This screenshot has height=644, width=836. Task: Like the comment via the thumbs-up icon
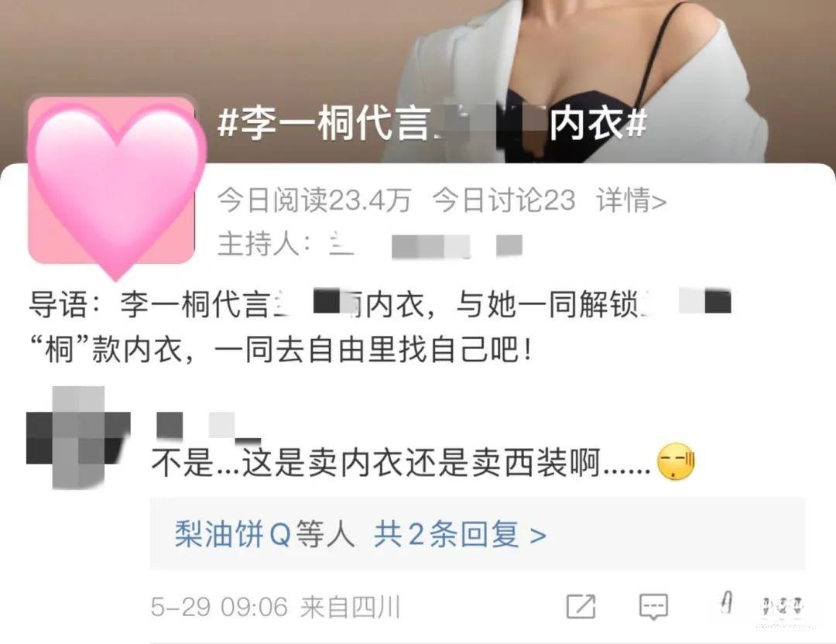(726, 604)
